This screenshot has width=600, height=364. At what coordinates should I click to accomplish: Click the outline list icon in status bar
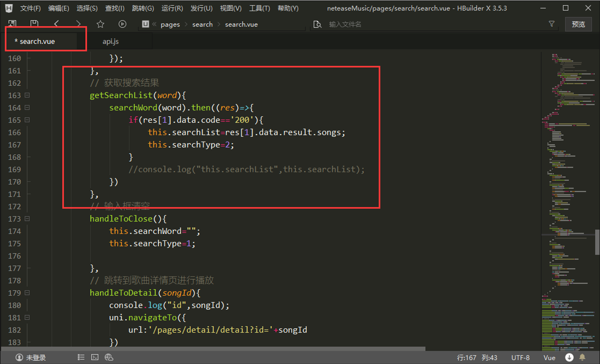tap(81, 357)
